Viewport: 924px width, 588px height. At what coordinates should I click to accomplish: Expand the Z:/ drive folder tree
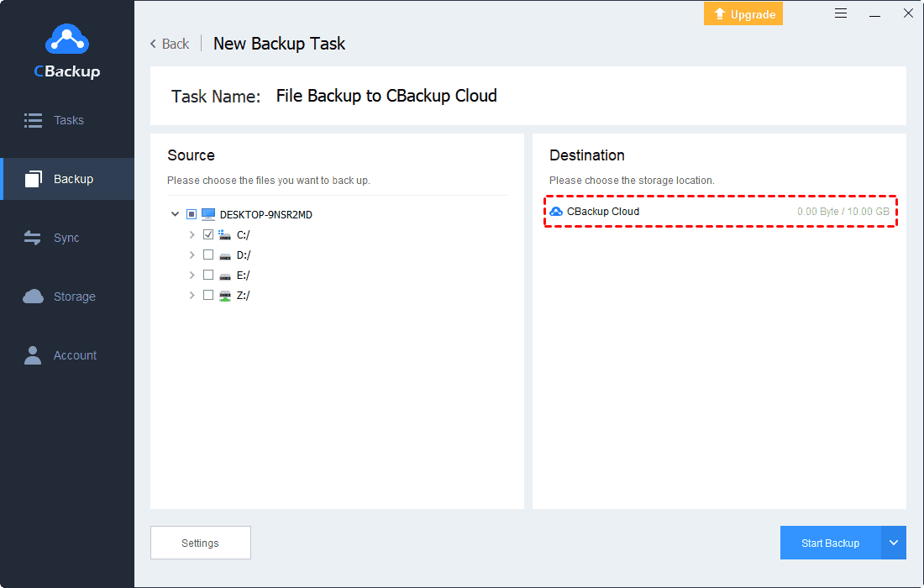tap(192, 295)
